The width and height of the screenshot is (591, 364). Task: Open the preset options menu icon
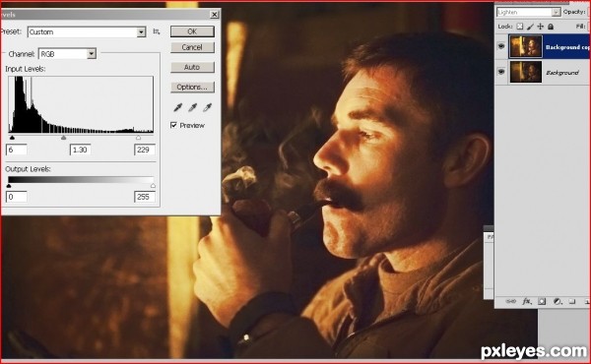157,31
